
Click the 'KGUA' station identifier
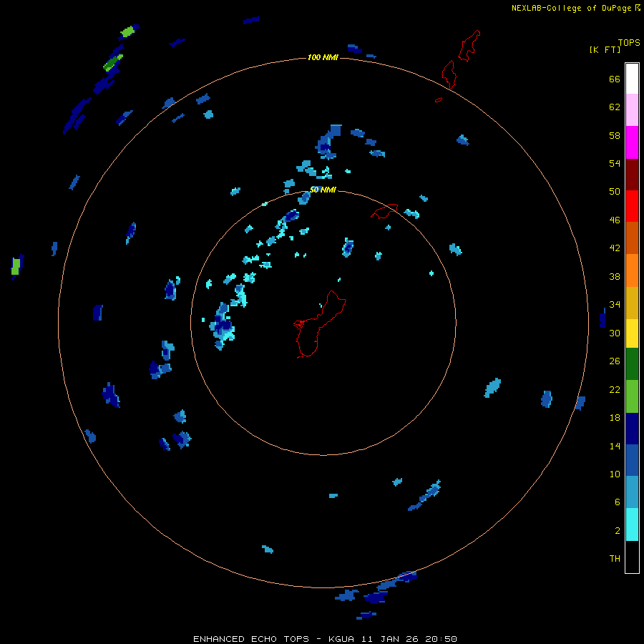click(343, 639)
